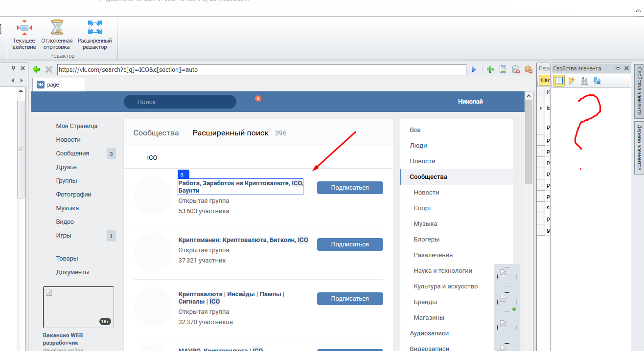Click the Текущее действие ribbon button

coord(24,35)
